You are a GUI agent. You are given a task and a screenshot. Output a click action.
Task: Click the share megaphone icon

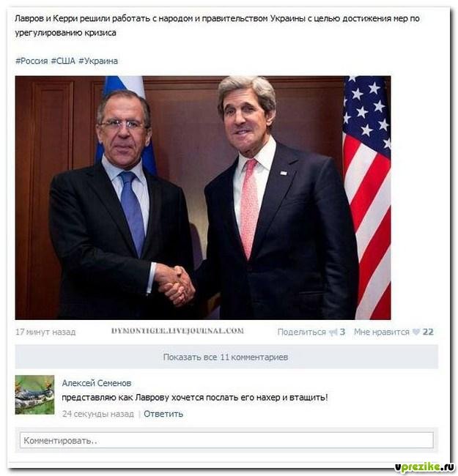click(x=333, y=332)
